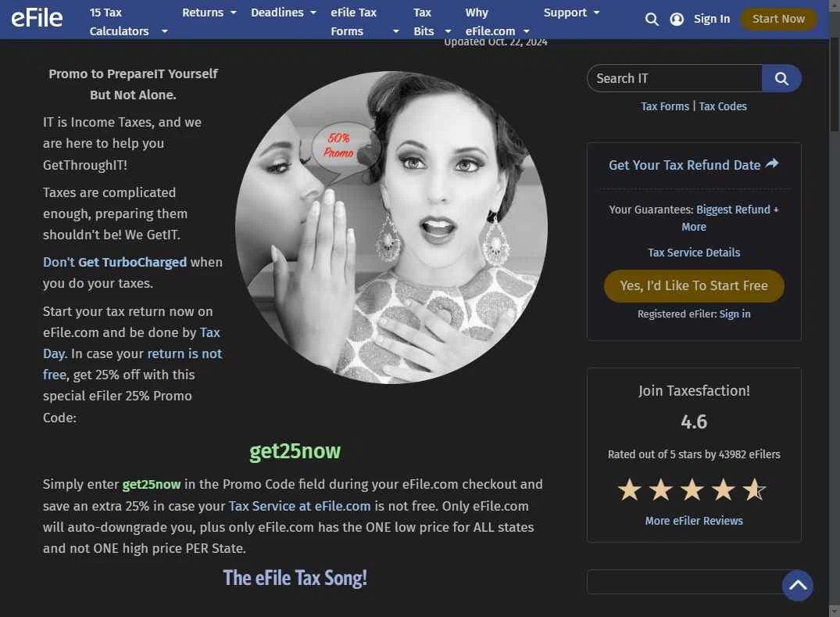Viewport: 840px width, 617px height.
Task: Expand the Why eFile.com dropdown arrow
Action: (526, 31)
